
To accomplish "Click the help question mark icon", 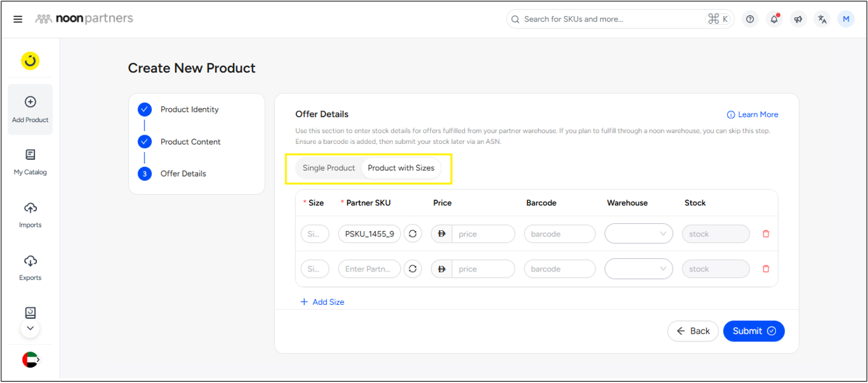I will click(x=750, y=20).
